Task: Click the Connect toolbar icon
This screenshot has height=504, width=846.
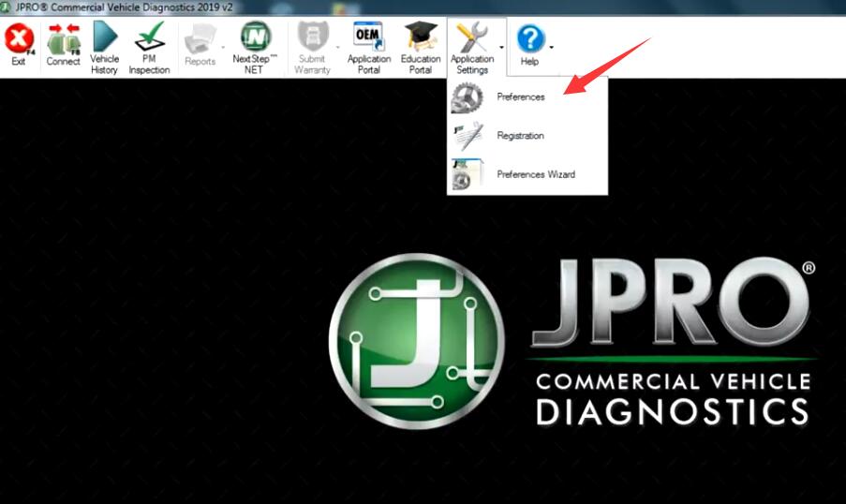Action: pos(63,38)
